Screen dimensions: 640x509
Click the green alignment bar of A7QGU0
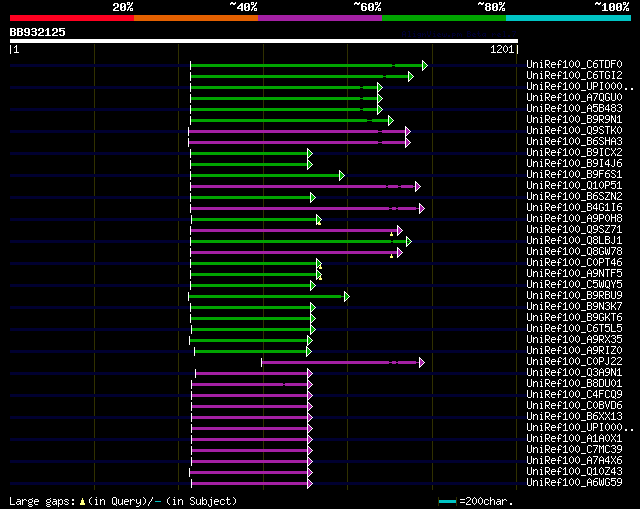tap(284, 98)
